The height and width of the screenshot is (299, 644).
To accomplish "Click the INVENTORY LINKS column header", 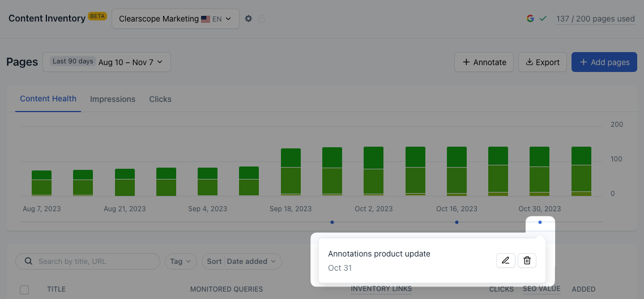I will click(381, 289).
